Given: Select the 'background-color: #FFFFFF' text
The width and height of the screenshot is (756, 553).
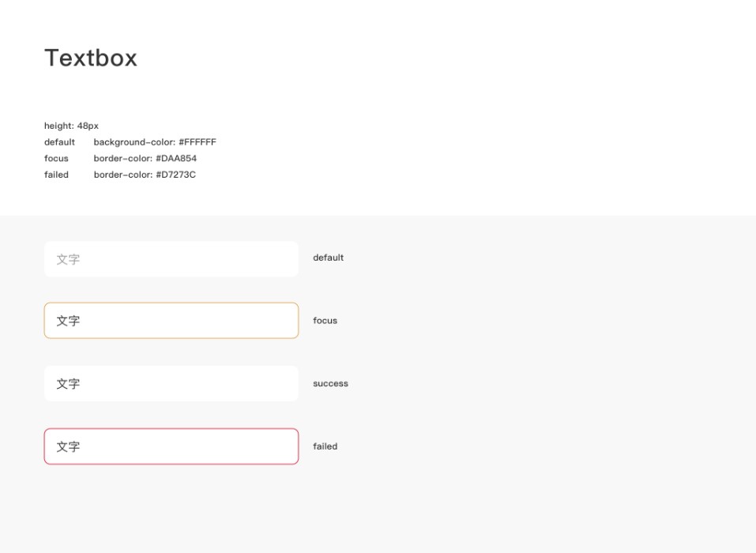Looking at the screenshot, I should pyautogui.click(x=155, y=142).
